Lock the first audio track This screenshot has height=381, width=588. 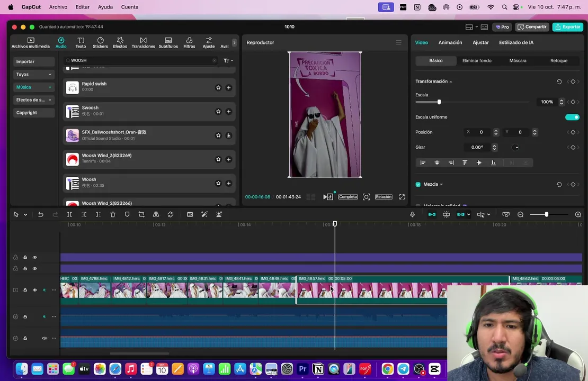25,316
